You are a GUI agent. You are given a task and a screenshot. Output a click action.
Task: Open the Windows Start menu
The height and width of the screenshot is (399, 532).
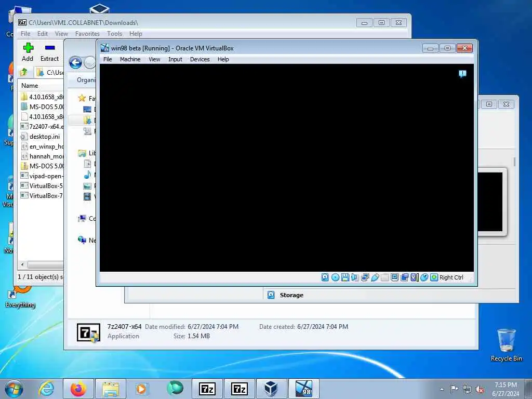click(14, 389)
